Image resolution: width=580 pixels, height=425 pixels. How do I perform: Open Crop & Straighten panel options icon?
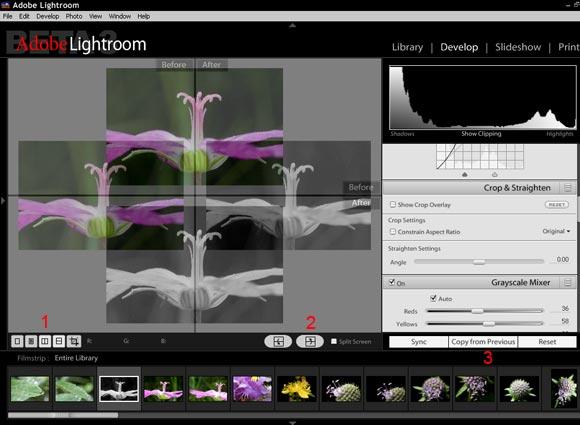coord(568,188)
